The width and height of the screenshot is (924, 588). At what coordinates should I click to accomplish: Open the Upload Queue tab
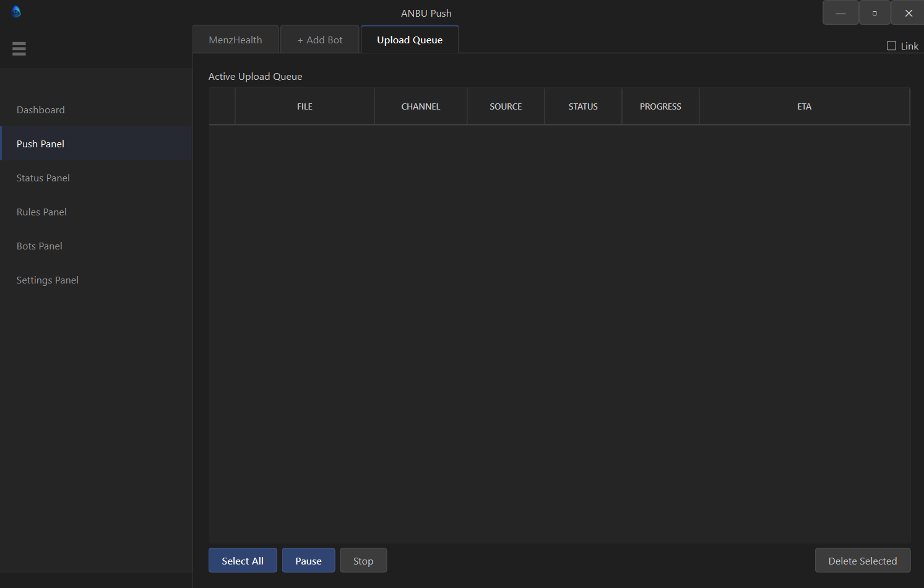pyautogui.click(x=410, y=39)
